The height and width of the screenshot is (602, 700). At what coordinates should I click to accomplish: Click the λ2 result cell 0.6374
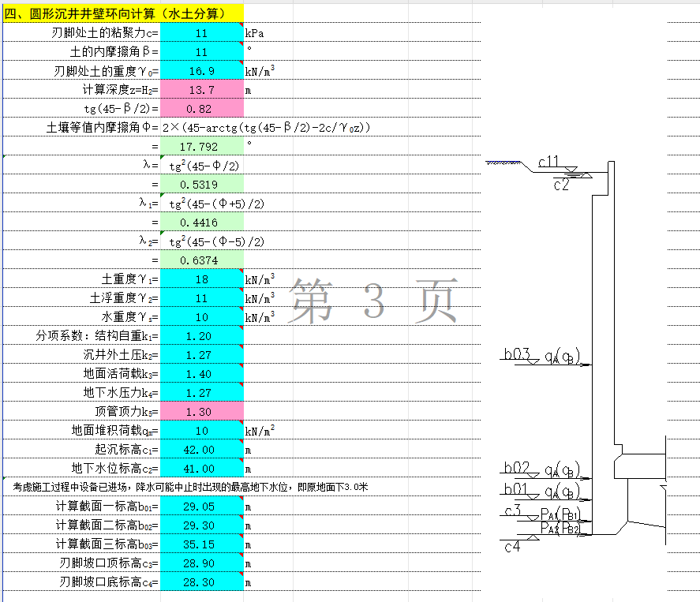click(202, 260)
